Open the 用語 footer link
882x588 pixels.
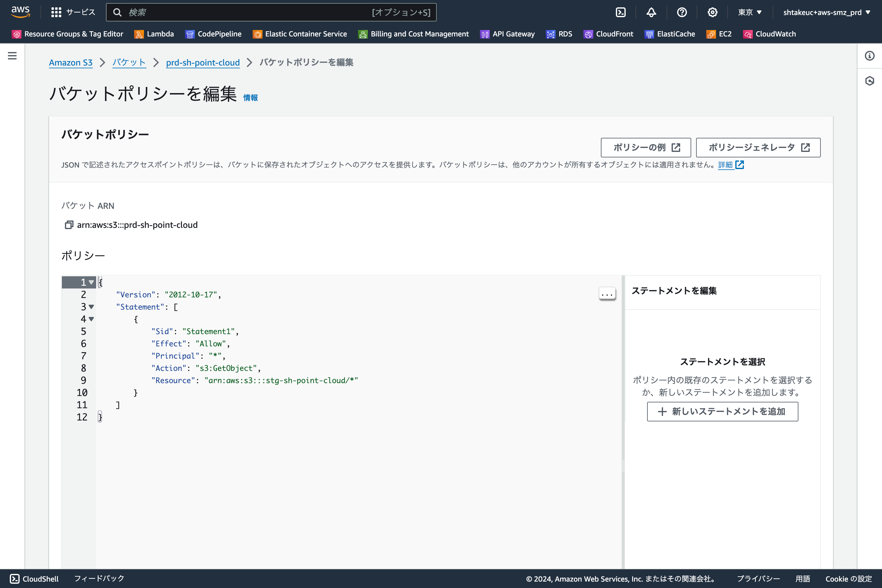point(803,579)
